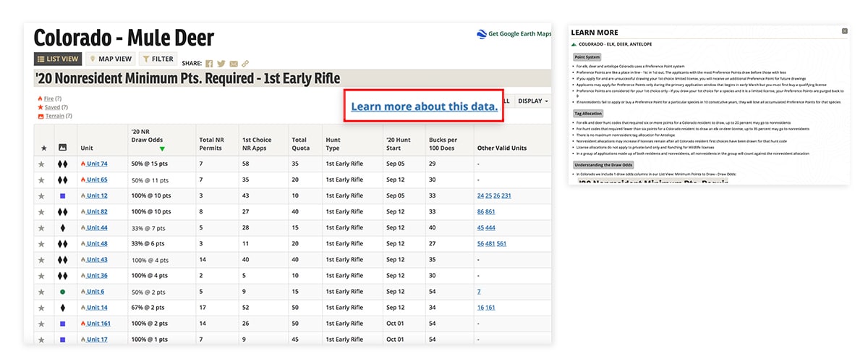Copy the link using the chain icon
Image resolution: width=868 pixels, height=362 pixels.
(x=245, y=63)
